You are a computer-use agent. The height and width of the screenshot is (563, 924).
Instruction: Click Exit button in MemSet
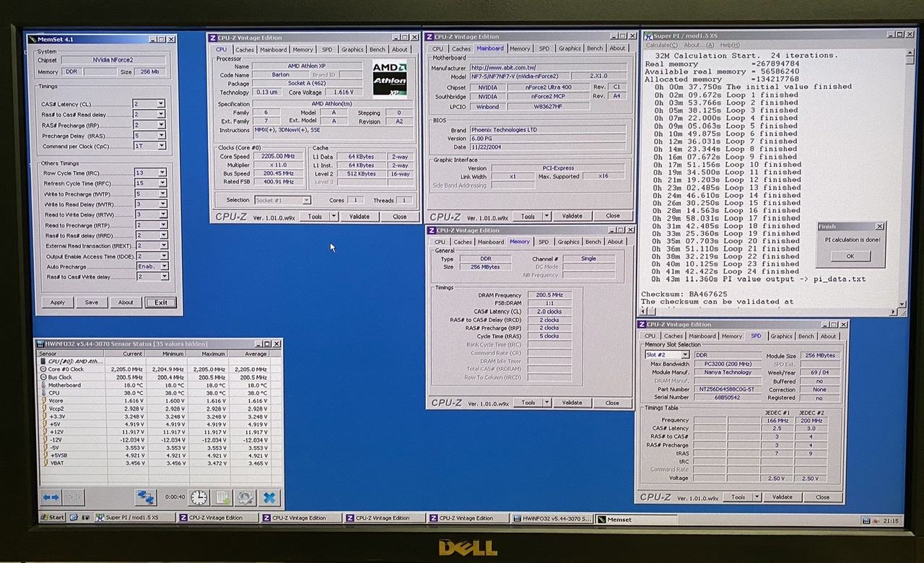(161, 302)
